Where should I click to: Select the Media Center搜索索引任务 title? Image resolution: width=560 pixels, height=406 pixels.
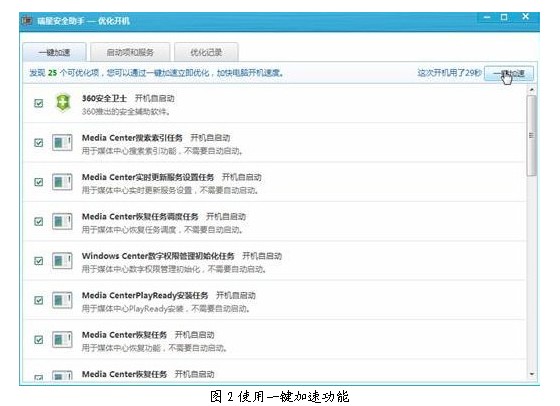pyautogui.click(x=132, y=138)
